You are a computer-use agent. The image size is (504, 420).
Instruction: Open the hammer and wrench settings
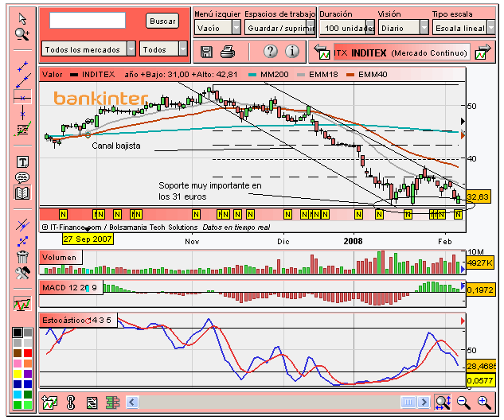[x=22, y=273]
